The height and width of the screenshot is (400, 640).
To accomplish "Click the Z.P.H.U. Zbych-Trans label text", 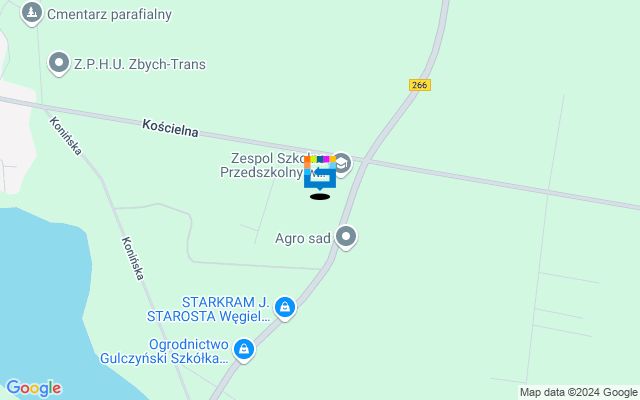I will click(140, 64).
